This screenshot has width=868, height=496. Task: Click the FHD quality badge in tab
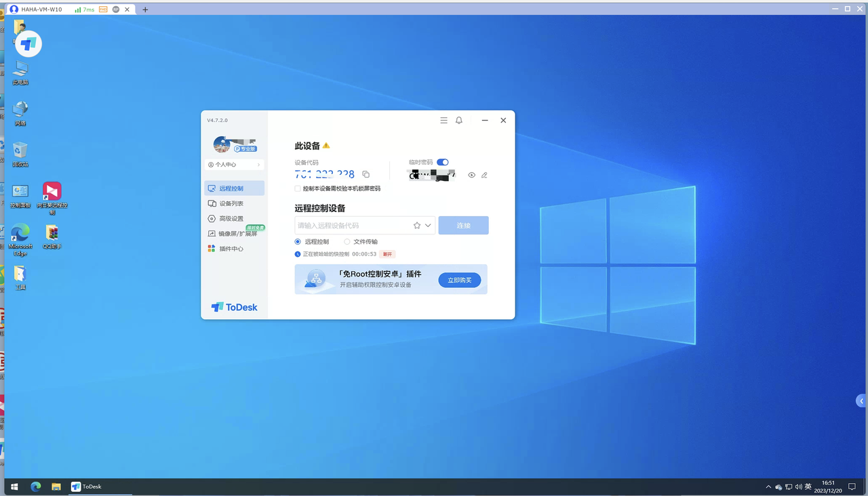point(103,9)
